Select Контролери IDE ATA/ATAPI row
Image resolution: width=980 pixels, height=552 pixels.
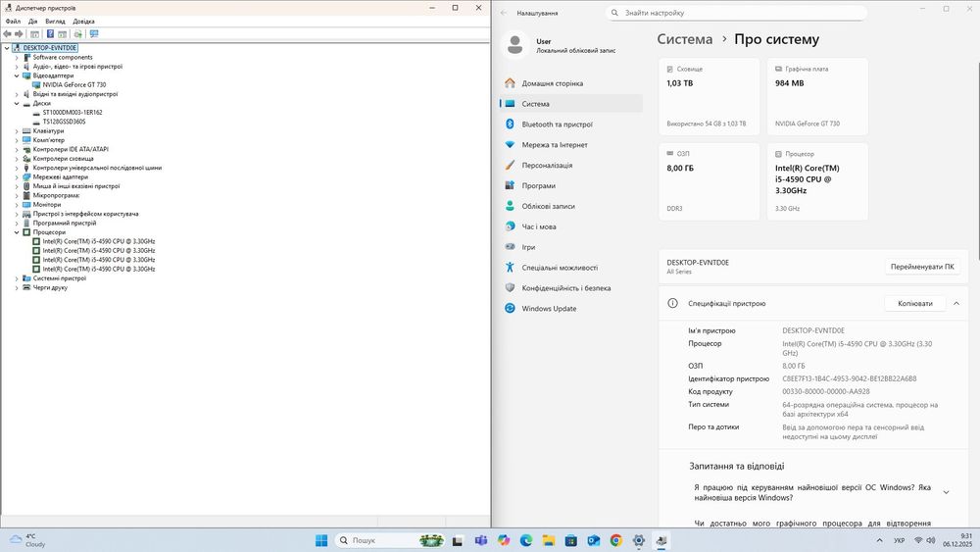coord(71,149)
